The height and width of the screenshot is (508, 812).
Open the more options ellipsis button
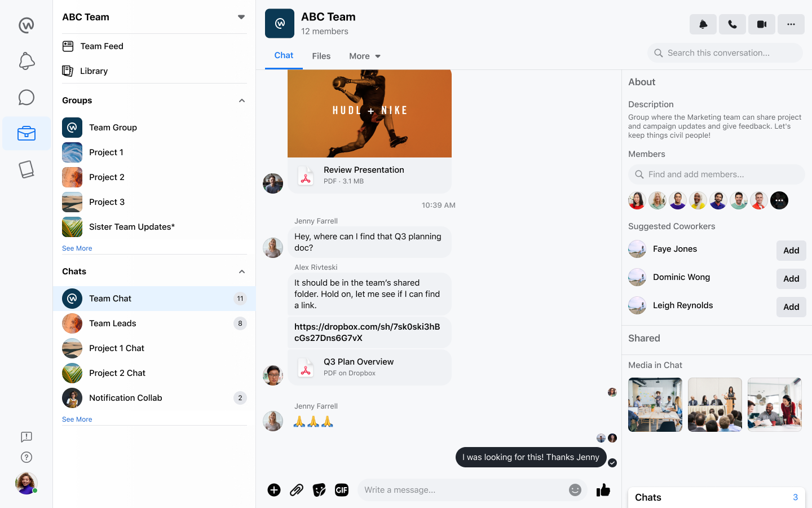coord(791,24)
